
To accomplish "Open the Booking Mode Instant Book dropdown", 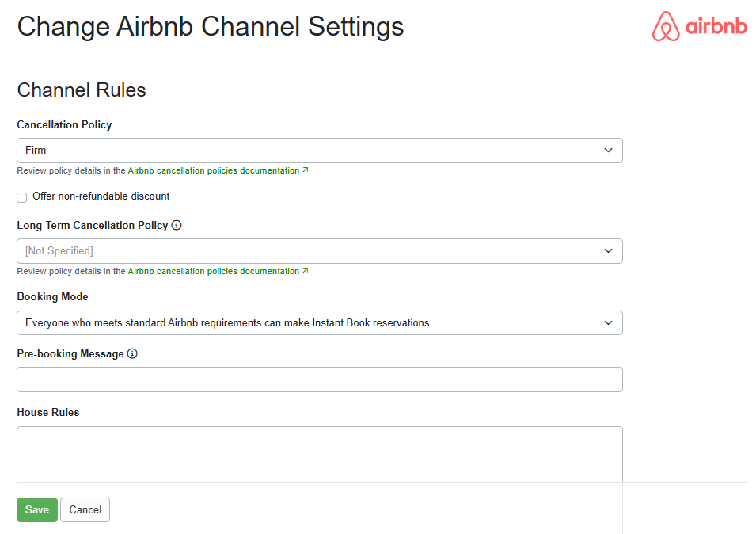I will [x=317, y=322].
